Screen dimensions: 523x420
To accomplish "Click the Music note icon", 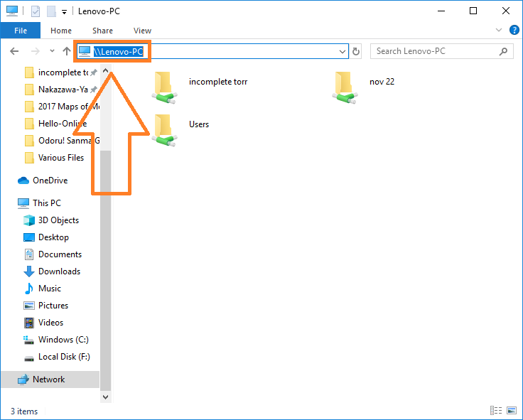I will [29, 289].
